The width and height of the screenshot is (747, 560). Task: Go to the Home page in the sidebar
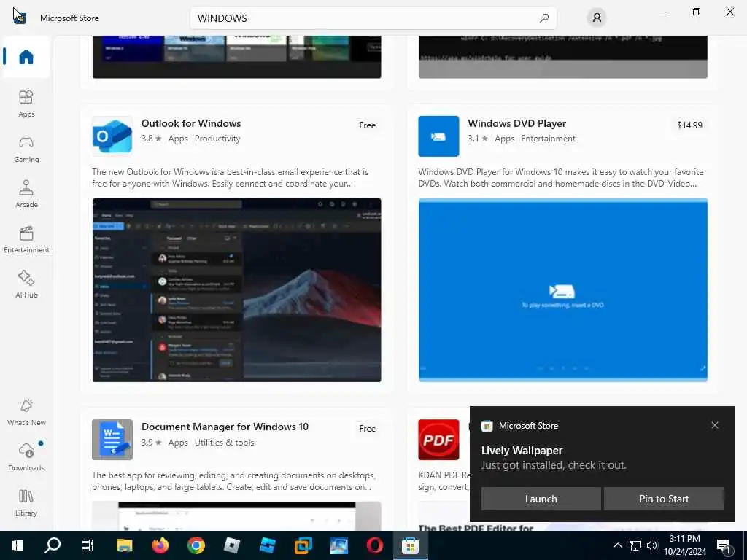(x=26, y=57)
